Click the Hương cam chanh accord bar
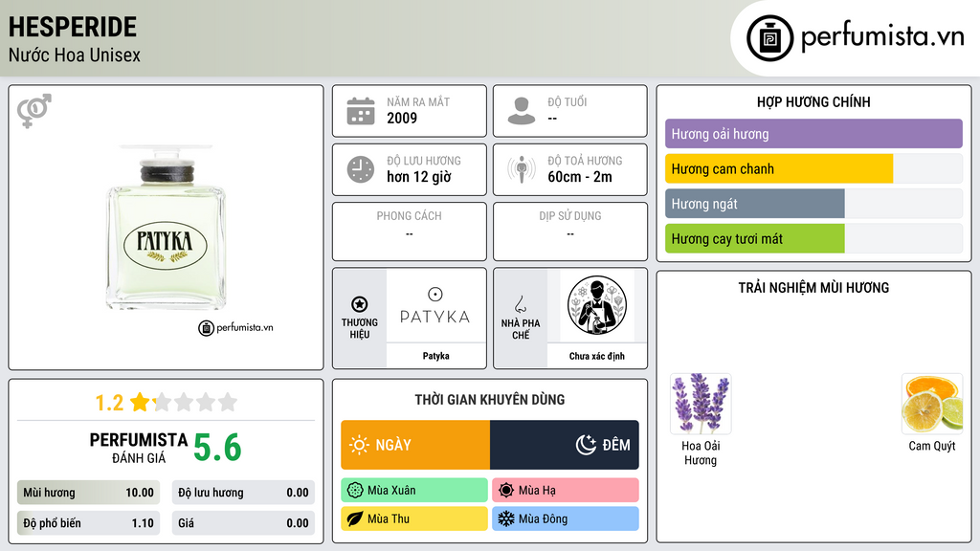 click(x=813, y=168)
